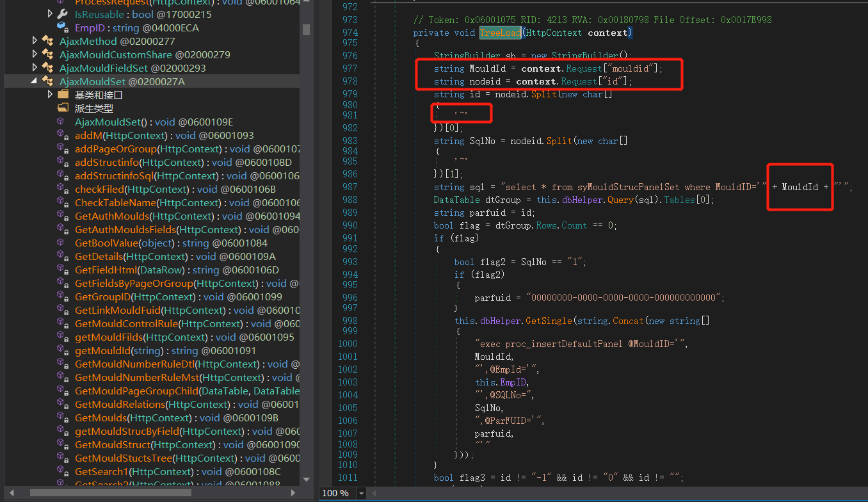Select GetLinkMouldFuid in the tree
This screenshot has width=868, height=502.
pos(187,310)
